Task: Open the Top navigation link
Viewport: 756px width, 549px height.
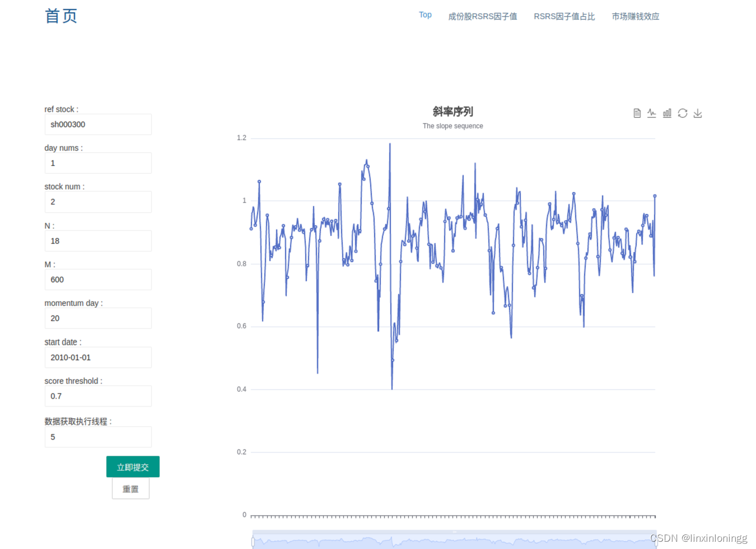Action: (x=425, y=15)
